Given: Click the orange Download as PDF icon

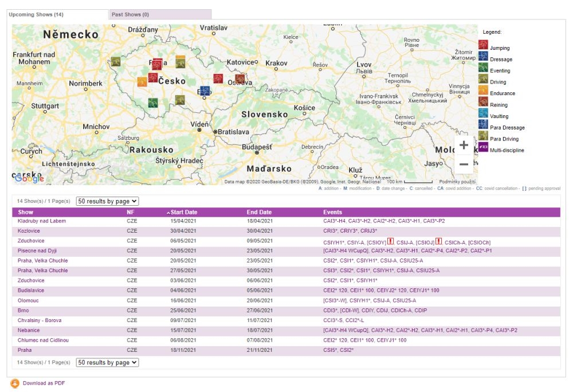Looking at the screenshot, I should [15, 383].
